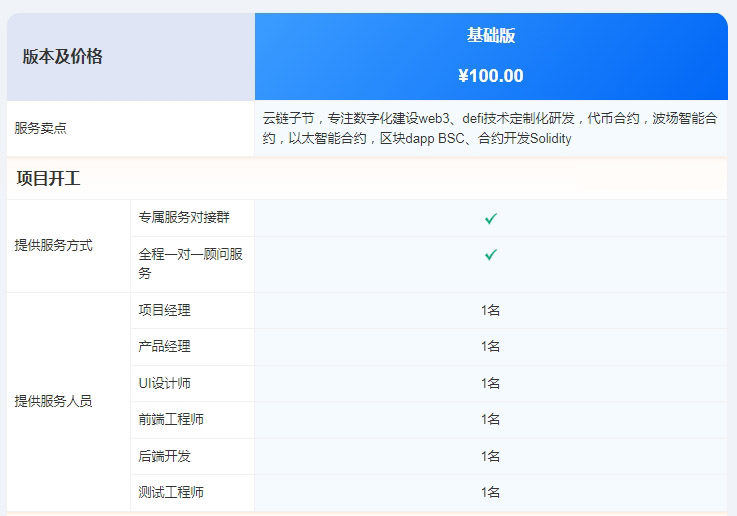The width and height of the screenshot is (737, 516).
Task: Click the service description starting with 云链子节
Action: point(490,128)
